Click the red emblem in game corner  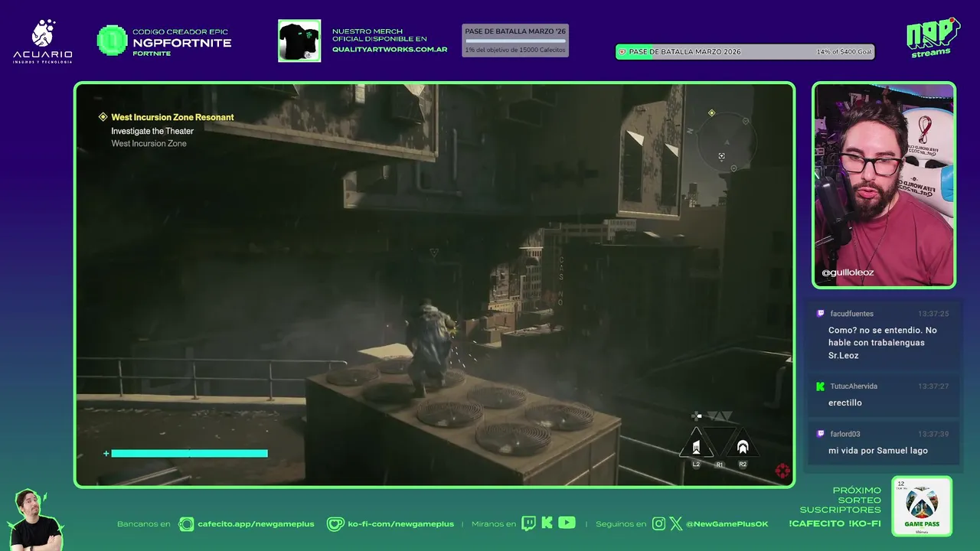tap(782, 471)
